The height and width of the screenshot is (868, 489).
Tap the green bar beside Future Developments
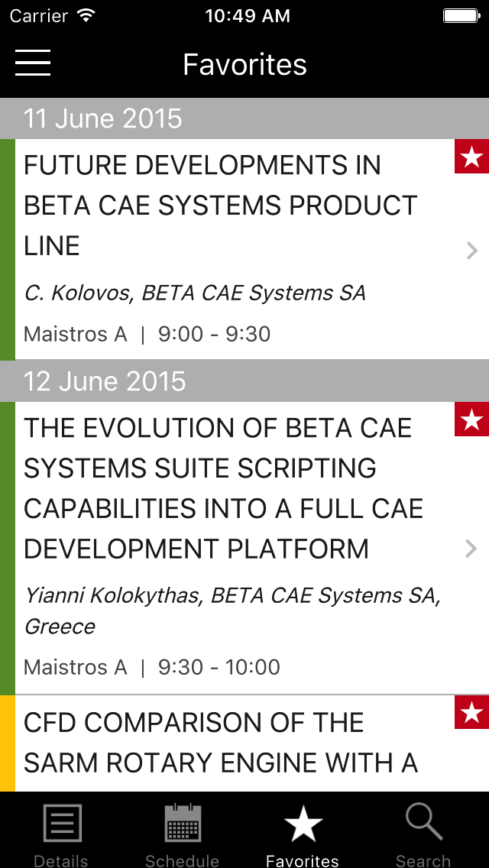7,249
